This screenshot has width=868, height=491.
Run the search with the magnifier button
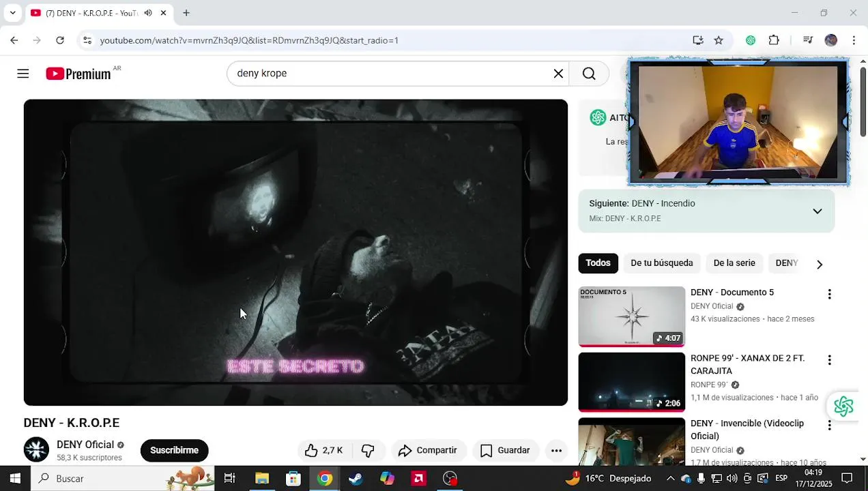(589, 74)
